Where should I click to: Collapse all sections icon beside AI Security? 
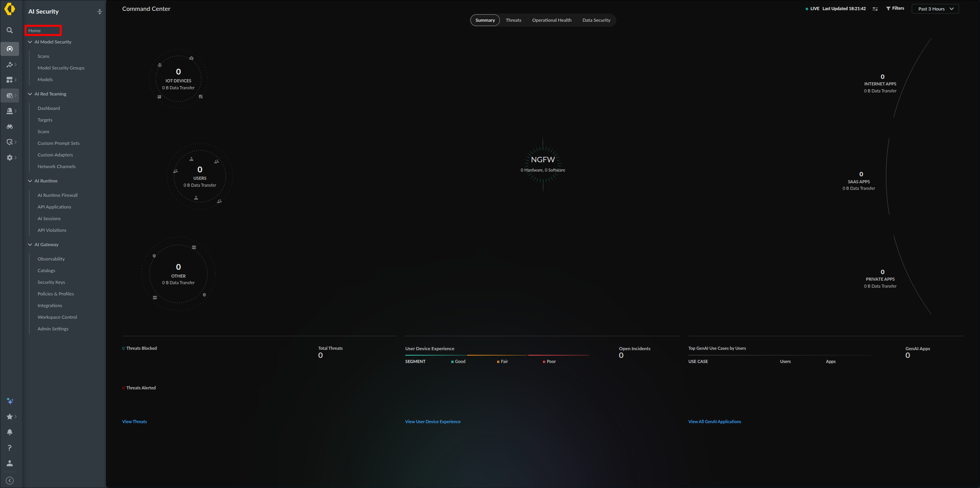tap(100, 11)
